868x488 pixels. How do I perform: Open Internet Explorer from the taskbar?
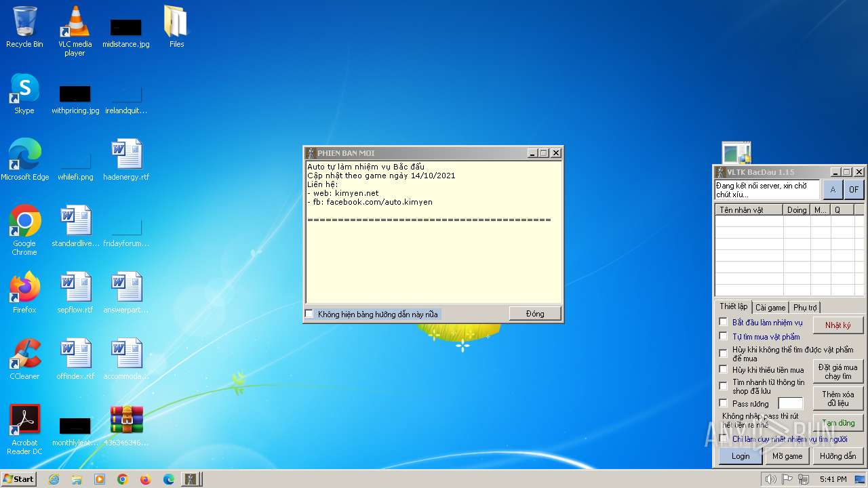(x=54, y=479)
